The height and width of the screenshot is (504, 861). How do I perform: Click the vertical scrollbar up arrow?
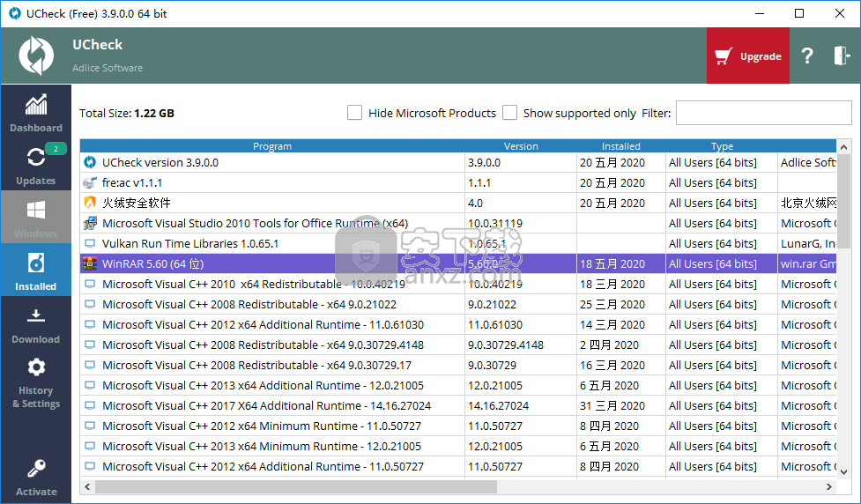[843, 146]
